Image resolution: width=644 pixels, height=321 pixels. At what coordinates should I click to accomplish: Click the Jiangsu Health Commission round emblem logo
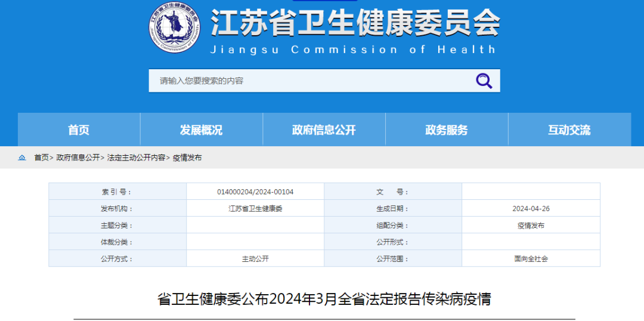175,27
